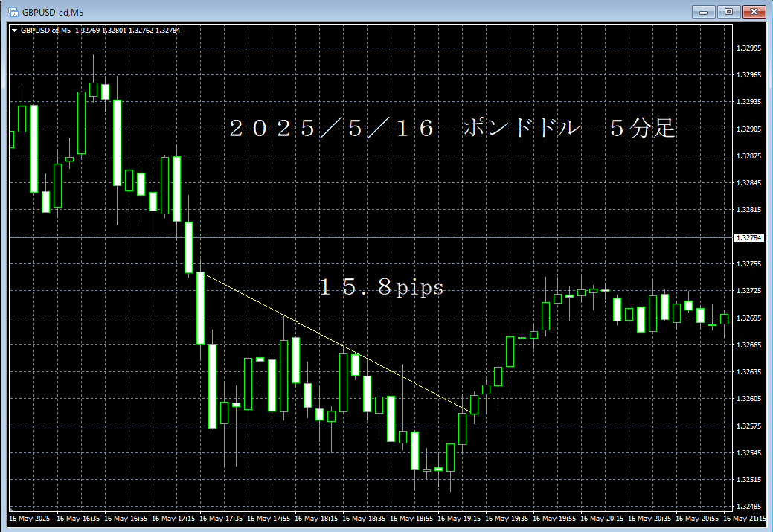Click the horizontal bid price line

tap(446, 237)
